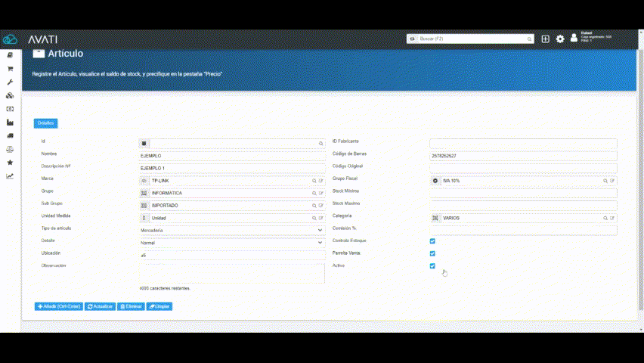The image size is (644, 363).
Task: Open the balance scale sidebar icon
Action: point(10,149)
